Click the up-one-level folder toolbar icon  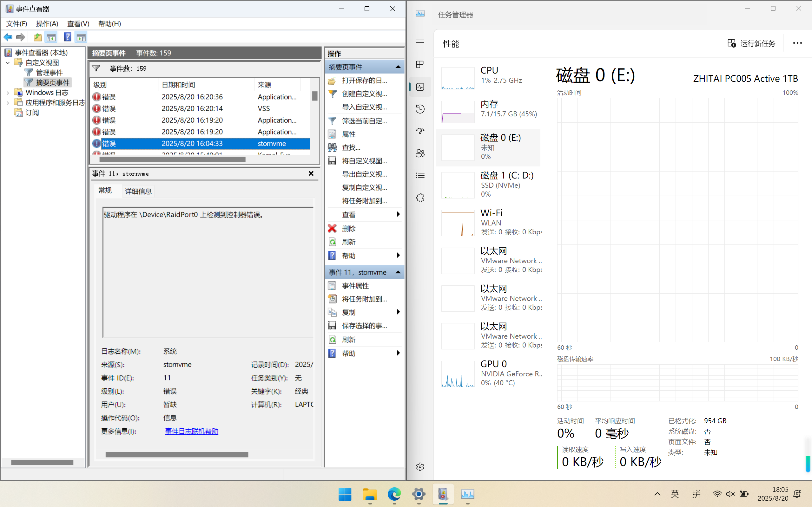[x=37, y=37]
